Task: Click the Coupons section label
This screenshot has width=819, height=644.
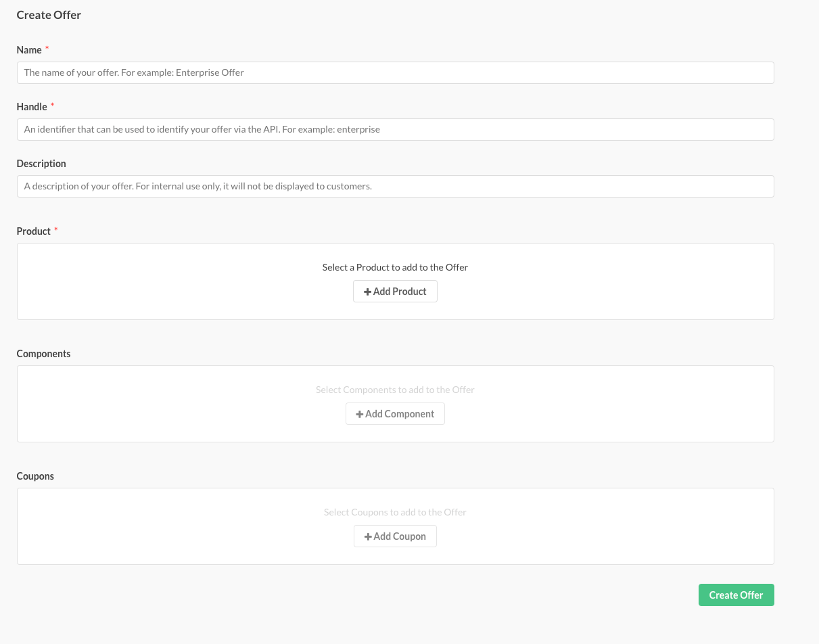Action: click(x=35, y=476)
